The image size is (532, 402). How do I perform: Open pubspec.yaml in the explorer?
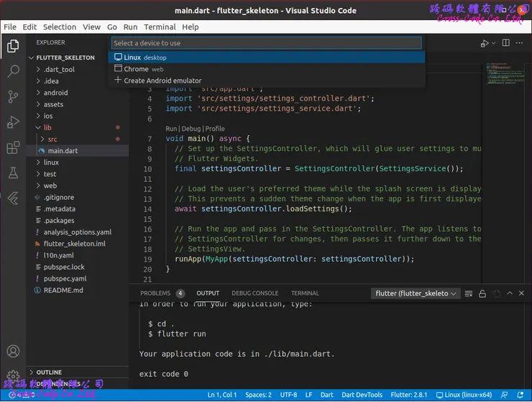click(x=65, y=278)
